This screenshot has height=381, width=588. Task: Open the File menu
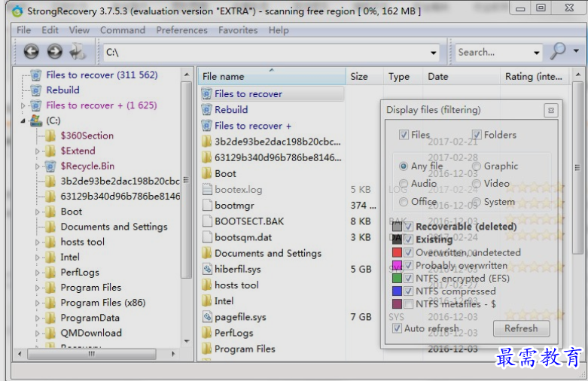coord(23,30)
